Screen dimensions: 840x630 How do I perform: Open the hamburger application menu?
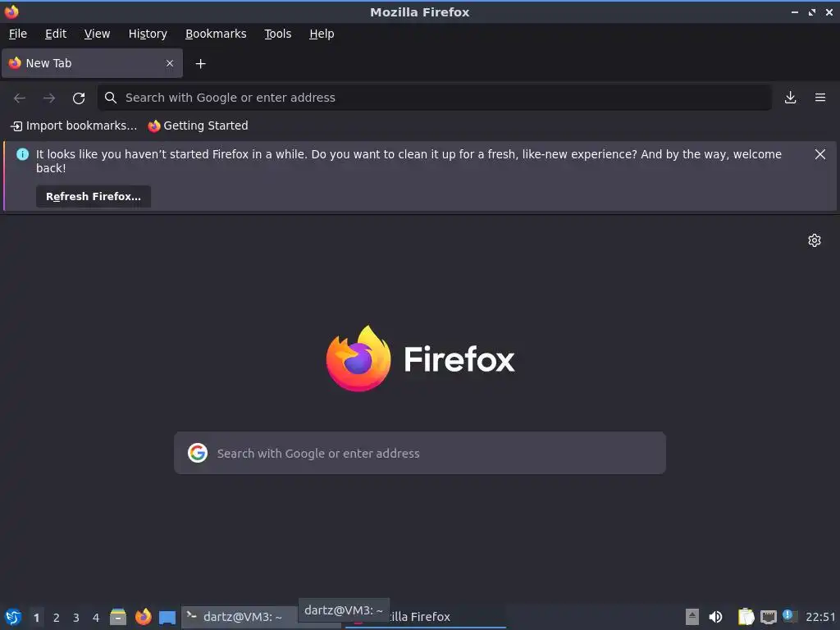(820, 98)
